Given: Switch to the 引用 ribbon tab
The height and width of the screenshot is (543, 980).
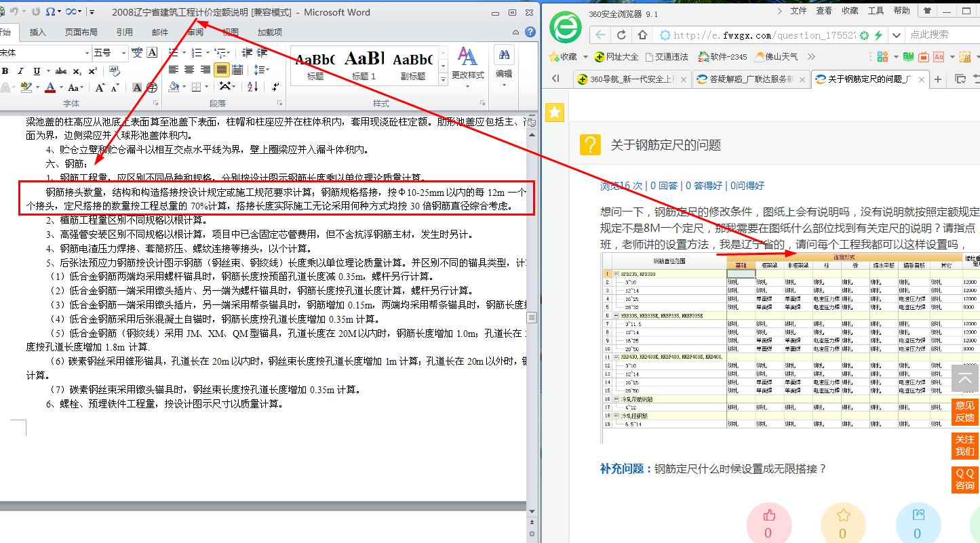Looking at the screenshot, I should 124,32.
